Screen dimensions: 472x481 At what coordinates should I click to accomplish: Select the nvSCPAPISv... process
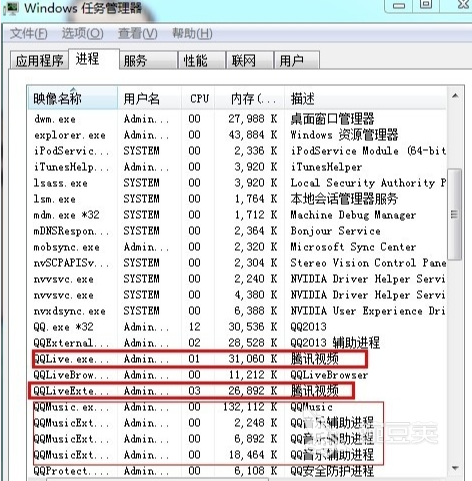click(x=237, y=263)
